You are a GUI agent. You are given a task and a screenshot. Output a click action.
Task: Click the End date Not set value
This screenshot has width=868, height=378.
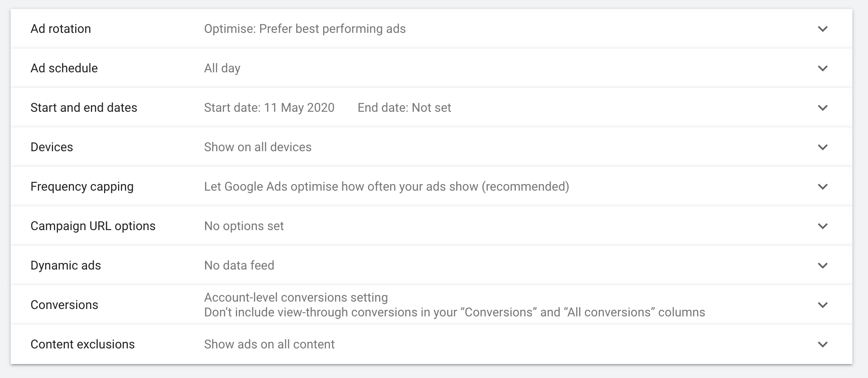pyautogui.click(x=404, y=108)
